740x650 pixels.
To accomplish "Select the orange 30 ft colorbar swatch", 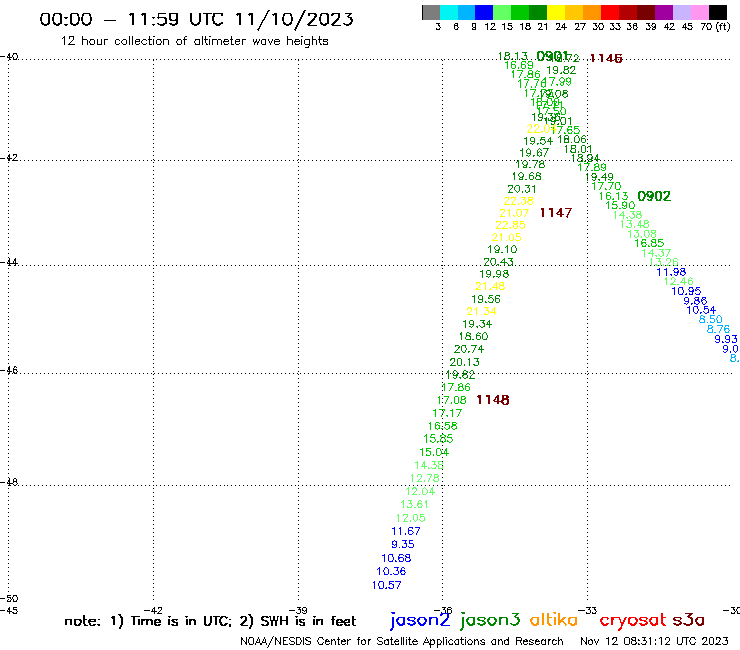I will pyautogui.click(x=592, y=12).
